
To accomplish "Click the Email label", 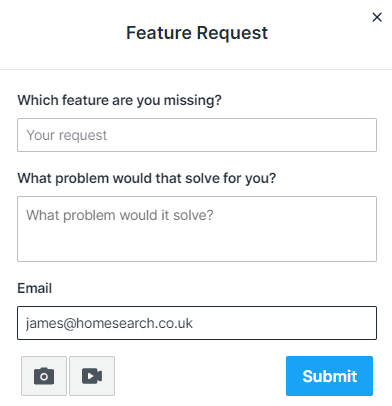I will 35,288.
